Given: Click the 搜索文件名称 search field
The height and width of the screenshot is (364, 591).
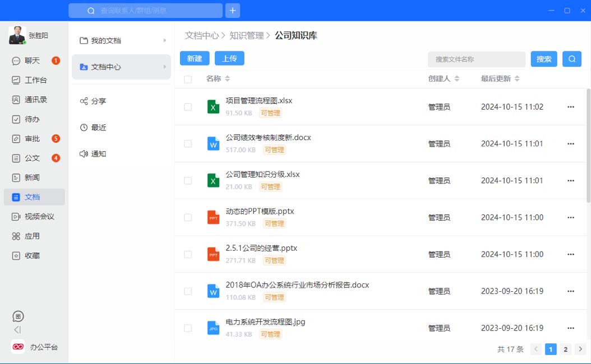Looking at the screenshot, I should pos(476,59).
